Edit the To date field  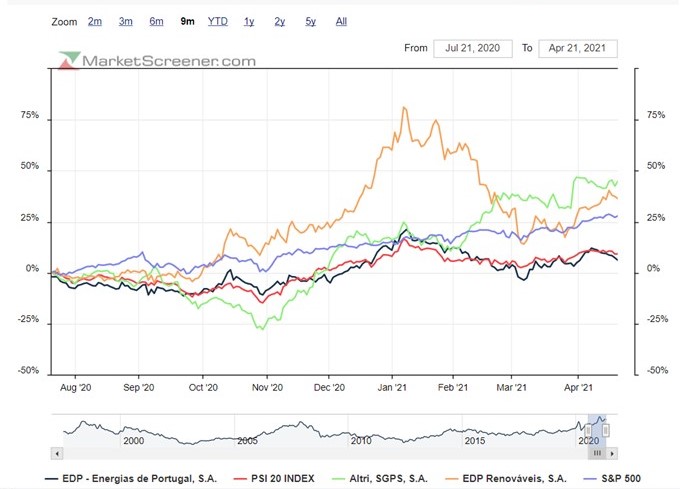click(x=578, y=48)
